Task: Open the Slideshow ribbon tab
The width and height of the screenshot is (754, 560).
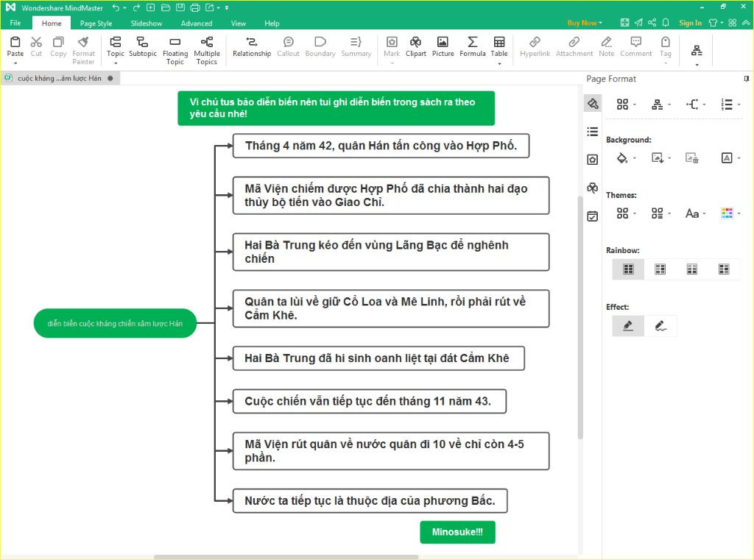Action: [x=147, y=24]
